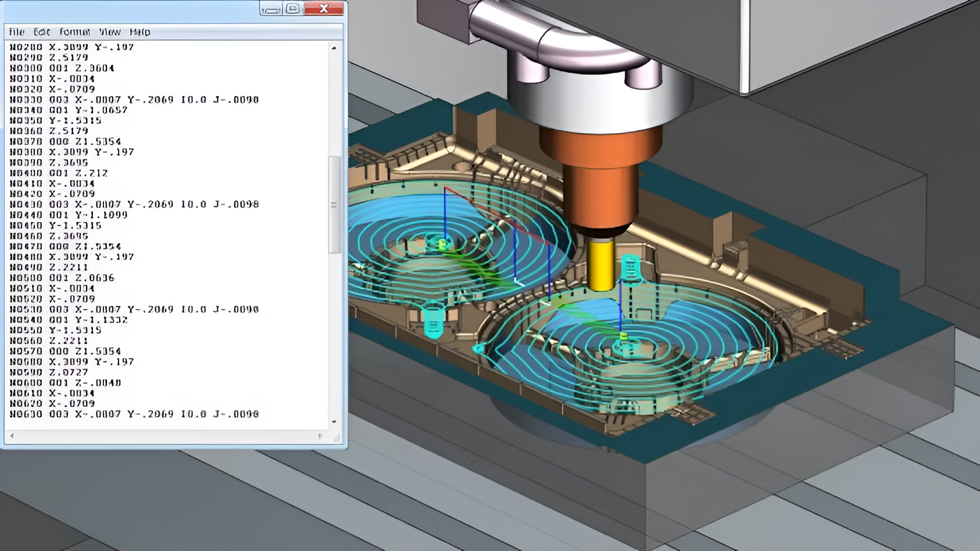Screen dimensions: 980x551
Task: Open the File menu
Action: (17, 32)
